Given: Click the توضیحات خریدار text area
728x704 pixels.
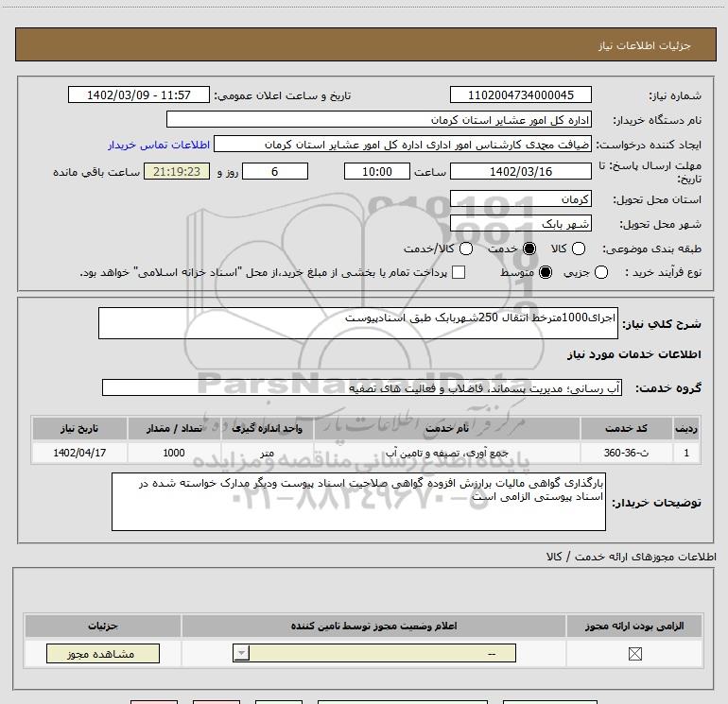Looking at the screenshot, I should [x=358, y=502].
